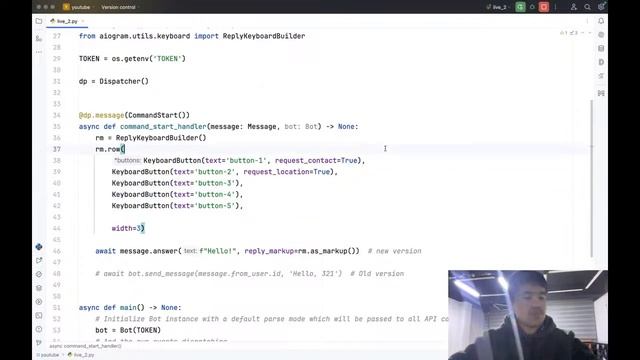Open the Notifications bell icon

tap(601, 21)
